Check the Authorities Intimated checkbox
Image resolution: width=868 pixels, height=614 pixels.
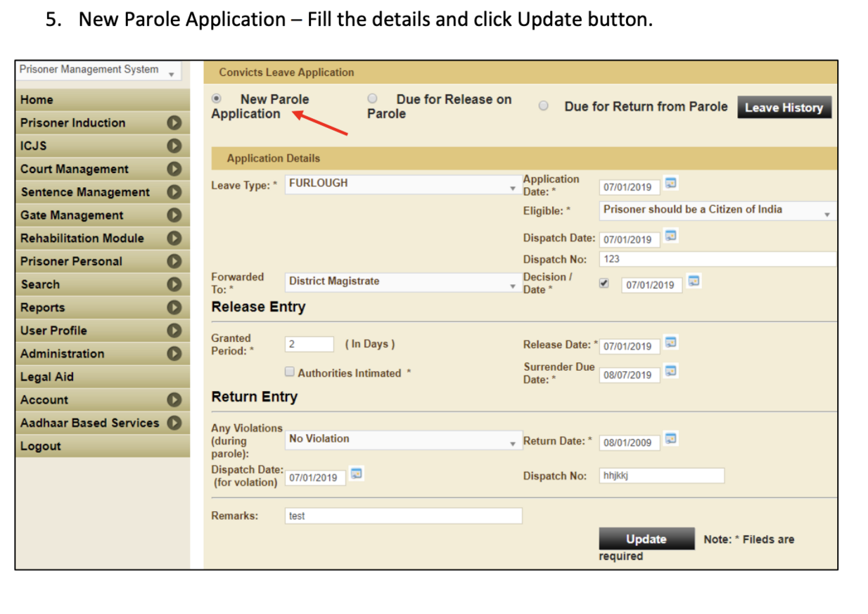pyautogui.click(x=289, y=371)
